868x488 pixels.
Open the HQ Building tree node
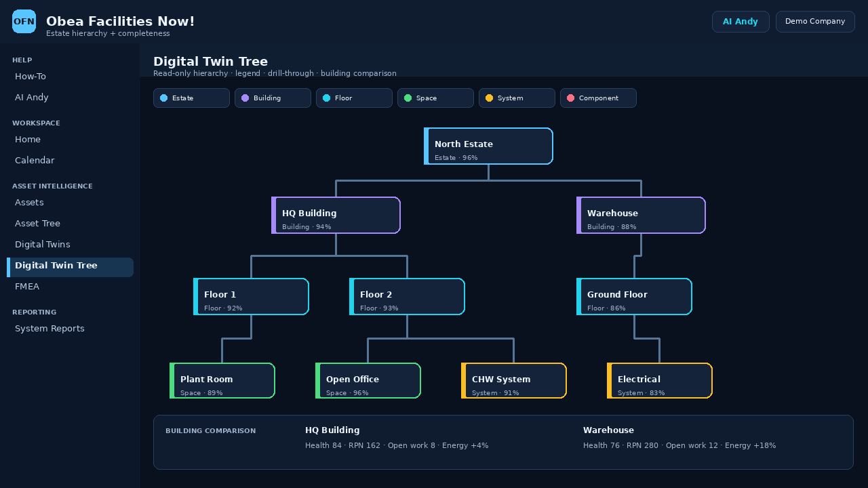click(x=336, y=216)
